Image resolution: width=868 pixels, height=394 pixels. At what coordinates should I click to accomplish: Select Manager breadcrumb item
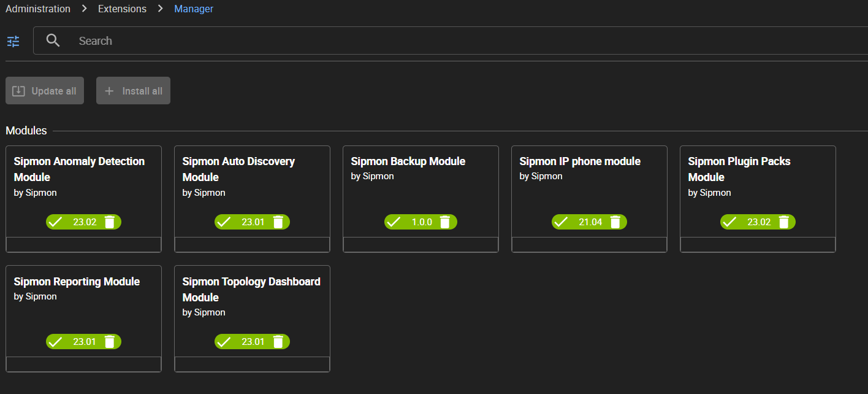point(194,9)
